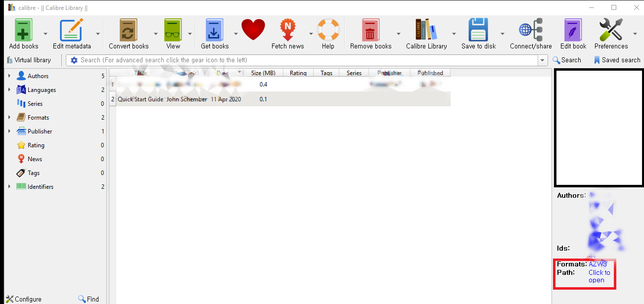Click the advanced search gear icon
Screen dimensions: 644x304
click(x=74, y=60)
